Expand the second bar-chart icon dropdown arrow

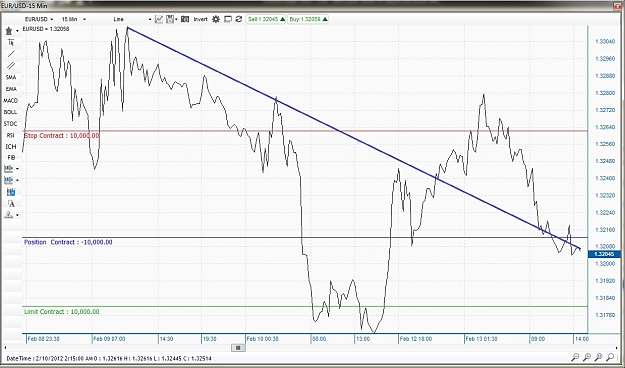click(17, 181)
